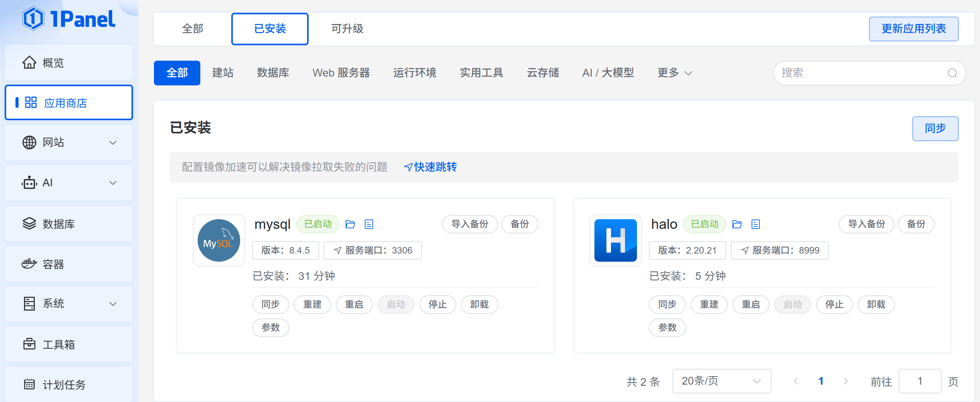Click the 网站 globe icon
Viewport: 980px width, 402px height.
tap(29, 143)
